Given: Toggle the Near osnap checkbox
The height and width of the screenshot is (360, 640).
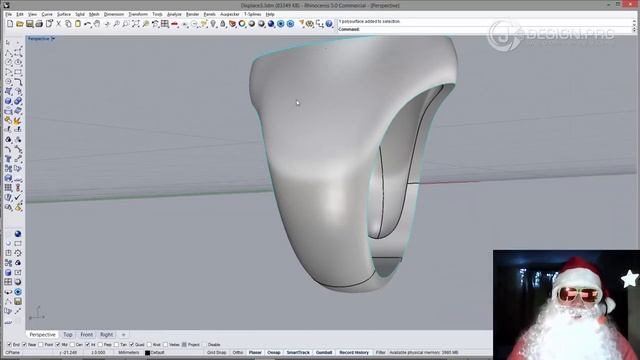Looking at the screenshot, I should pos(24,345).
